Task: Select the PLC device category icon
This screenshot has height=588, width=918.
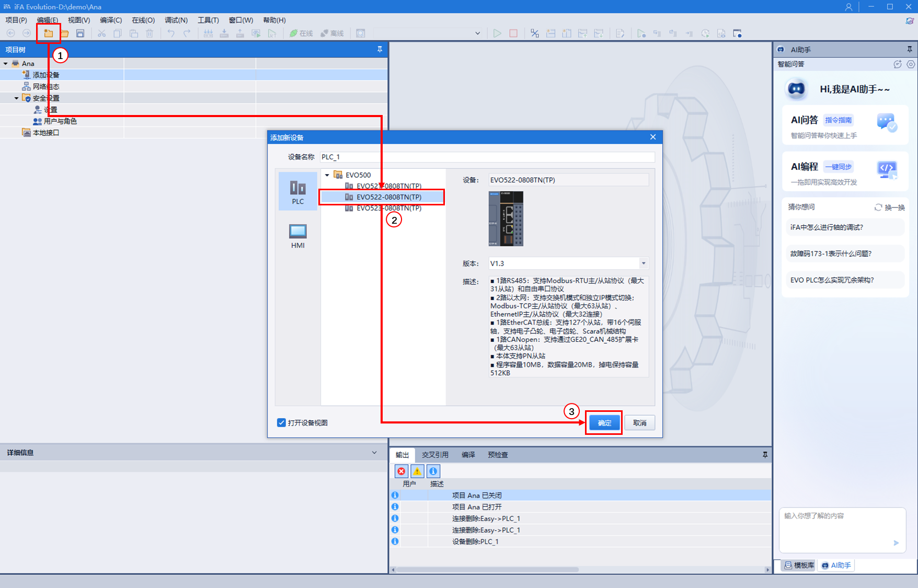Action: pyautogui.click(x=297, y=191)
